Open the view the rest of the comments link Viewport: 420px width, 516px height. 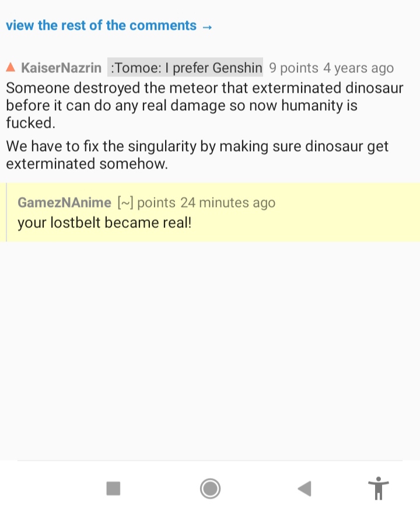[x=101, y=26]
